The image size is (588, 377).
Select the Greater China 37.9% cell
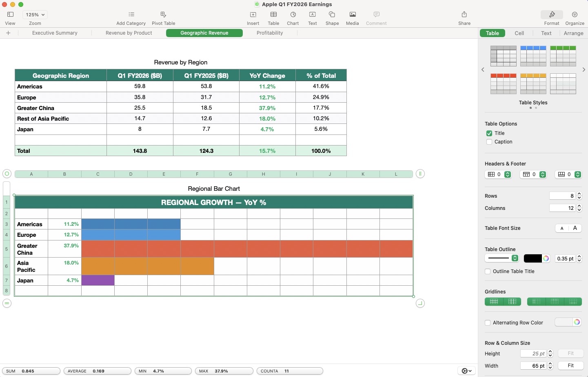[65, 249]
